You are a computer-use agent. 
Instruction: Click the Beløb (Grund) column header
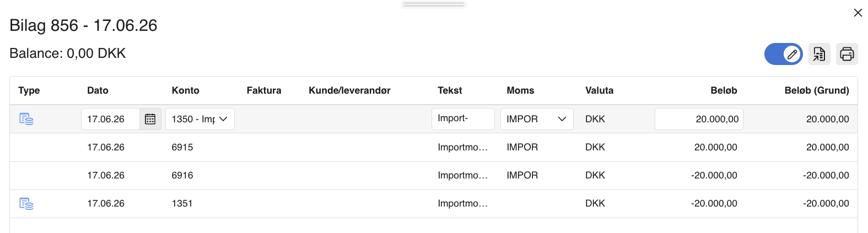[816, 90]
